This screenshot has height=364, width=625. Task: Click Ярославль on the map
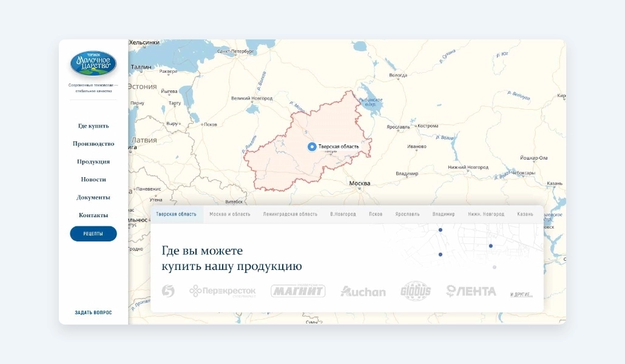click(x=398, y=127)
